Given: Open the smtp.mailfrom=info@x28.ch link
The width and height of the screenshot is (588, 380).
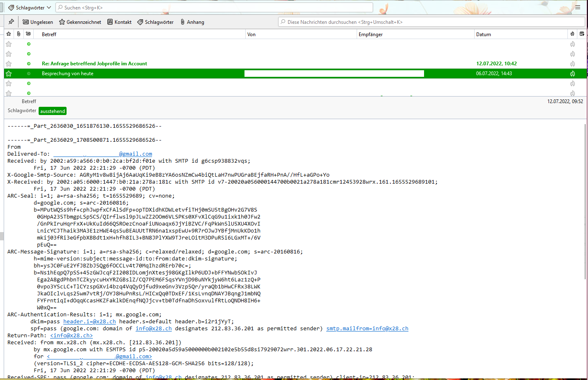Looking at the screenshot, I should click(367, 329).
